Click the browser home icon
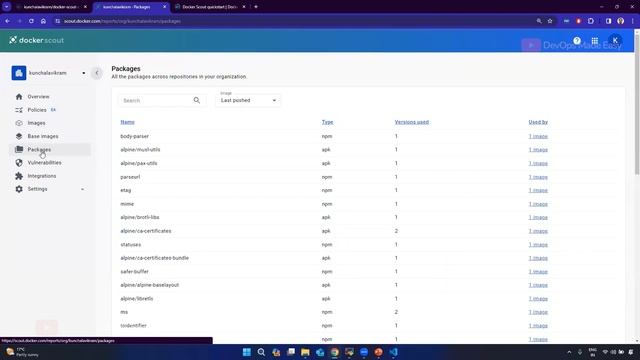 (43, 21)
